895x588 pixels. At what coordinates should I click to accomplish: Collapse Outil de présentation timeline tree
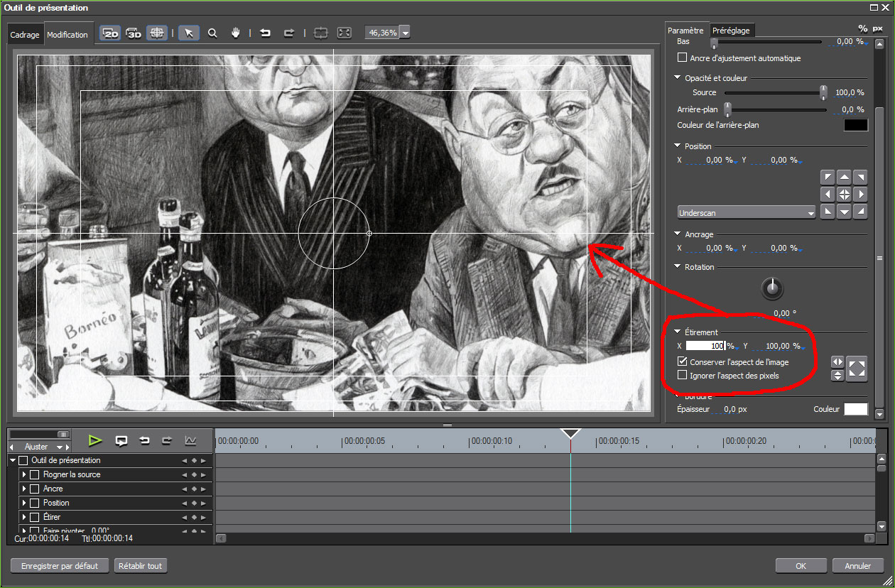coord(13,460)
